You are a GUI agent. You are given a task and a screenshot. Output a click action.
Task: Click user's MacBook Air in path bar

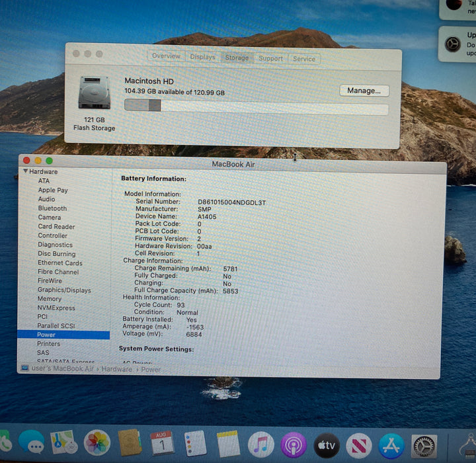[x=63, y=368]
